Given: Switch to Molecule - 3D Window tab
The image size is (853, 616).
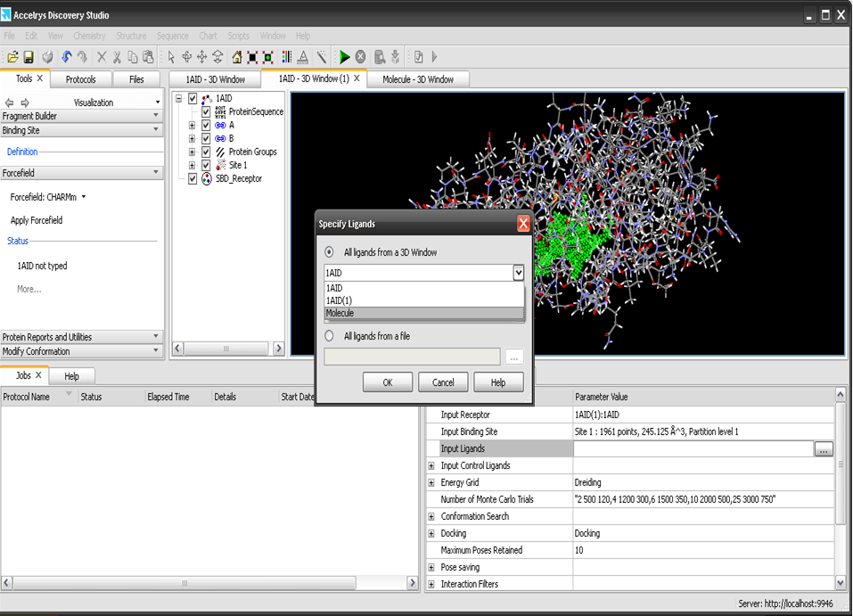Looking at the screenshot, I should coord(418,79).
